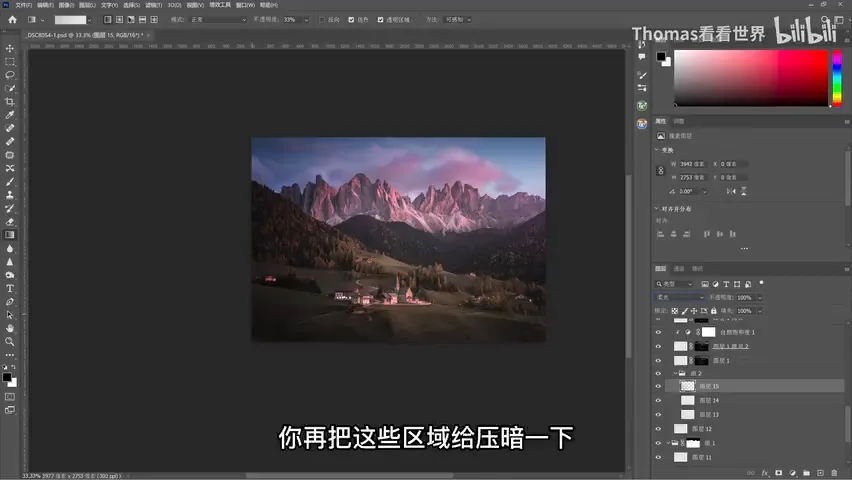Select the Rectangular Marquee tool

(x=10, y=62)
